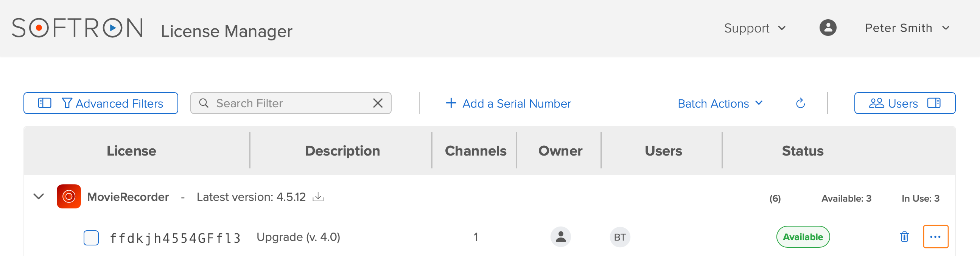Image resolution: width=980 pixels, height=256 pixels.
Task: Collapse the MovieRecorder license group
Action: (39, 196)
